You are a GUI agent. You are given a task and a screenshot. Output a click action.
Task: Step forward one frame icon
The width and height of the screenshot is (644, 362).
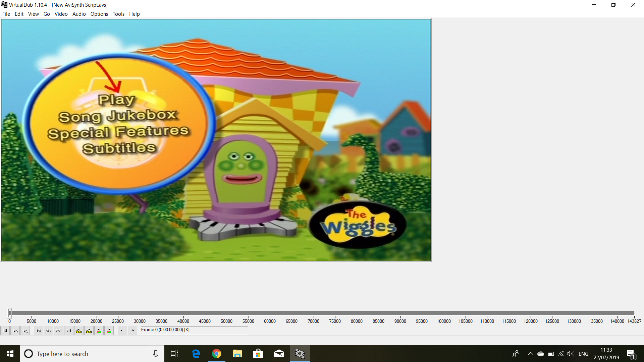[x=59, y=331]
